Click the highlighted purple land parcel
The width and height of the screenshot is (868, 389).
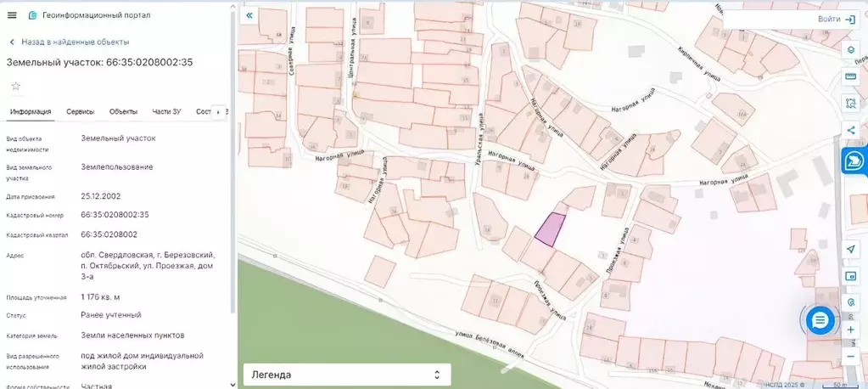pyautogui.click(x=550, y=230)
